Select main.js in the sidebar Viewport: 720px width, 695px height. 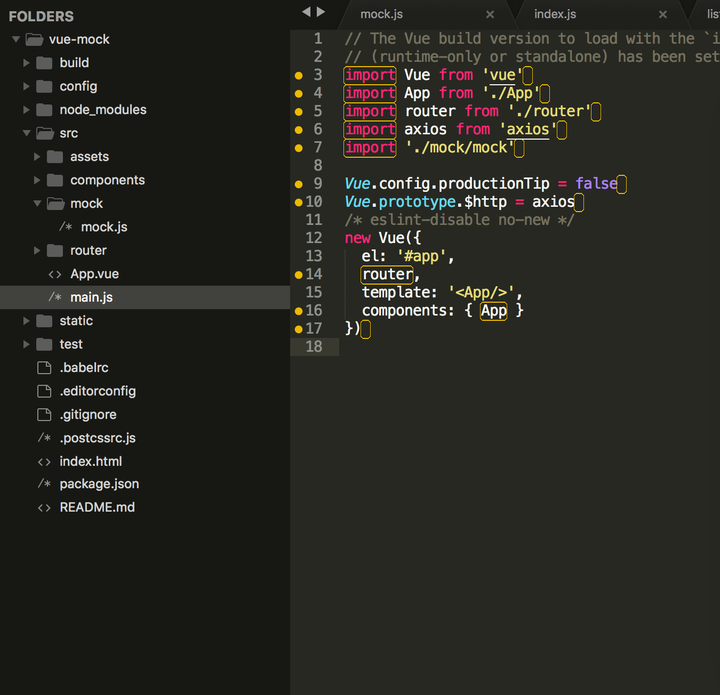click(91, 297)
